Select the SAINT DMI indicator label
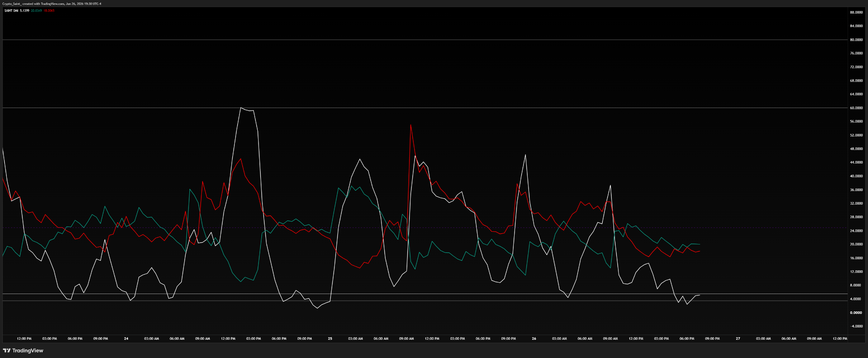Screen dimensions: 868x358 (11, 11)
